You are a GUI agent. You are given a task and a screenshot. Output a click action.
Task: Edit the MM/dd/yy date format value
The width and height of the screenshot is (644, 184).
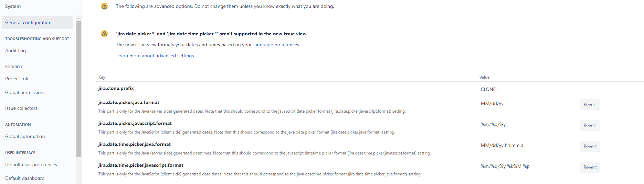492,103
